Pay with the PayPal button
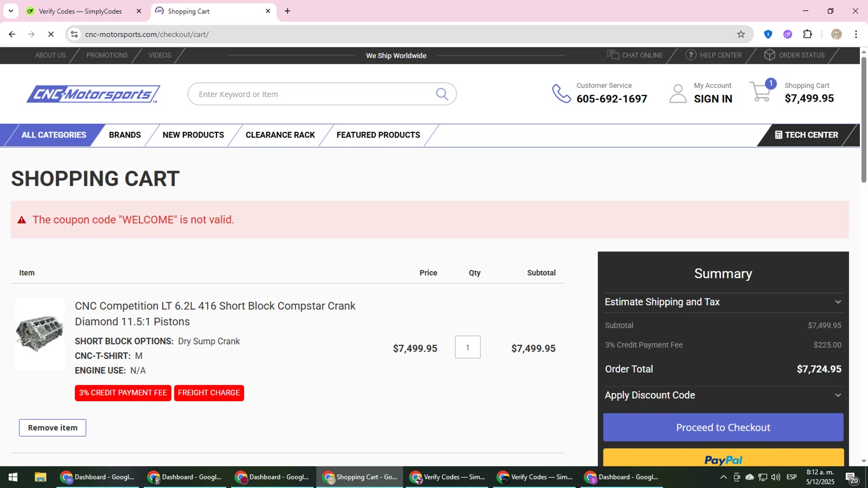Screen dimensions: 868x488 (x=723, y=458)
